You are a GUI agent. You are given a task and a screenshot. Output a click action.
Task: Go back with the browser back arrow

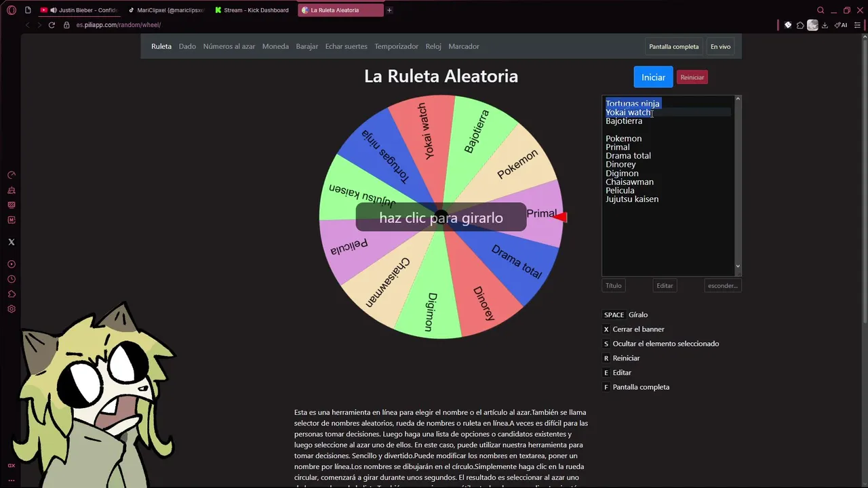pyautogui.click(x=28, y=25)
